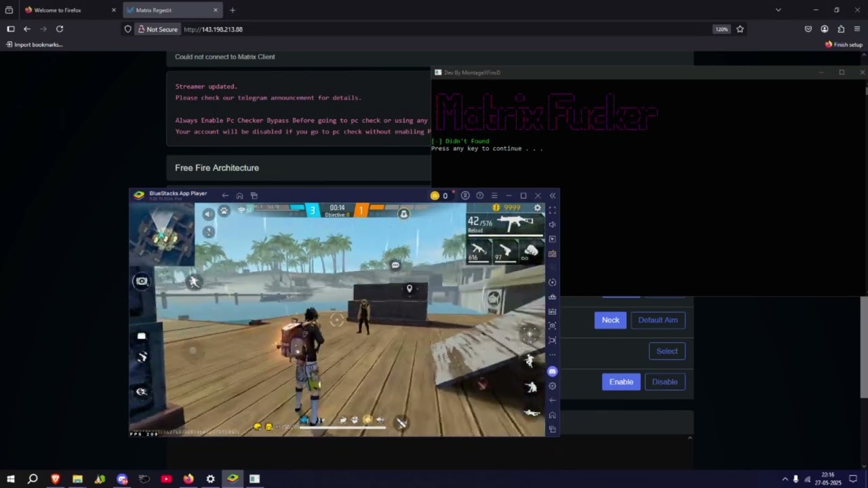
Task: Open the Windows Start menu
Action: (10, 479)
